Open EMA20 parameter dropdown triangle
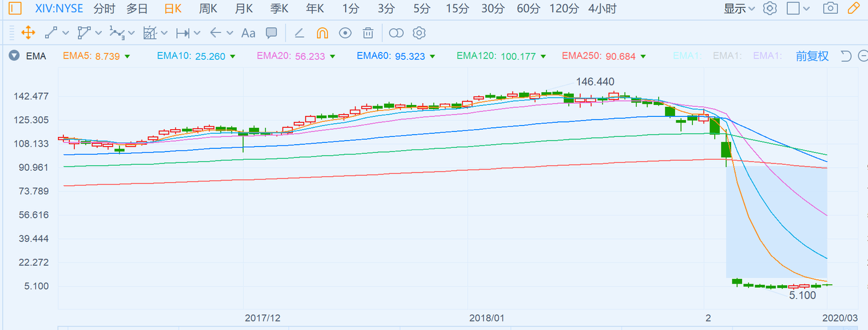Viewport: 868px width, 330px height. point(332,57)
